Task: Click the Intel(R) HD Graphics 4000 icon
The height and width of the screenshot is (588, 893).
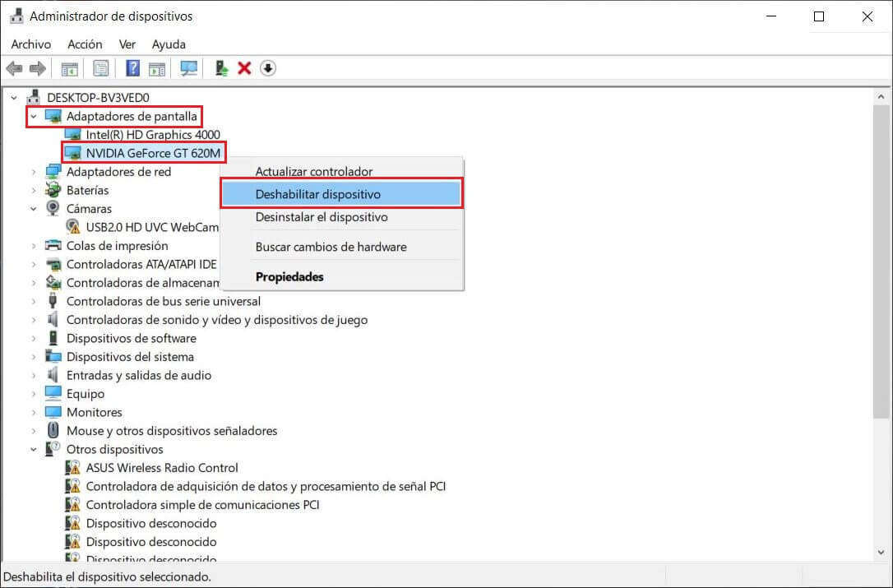Action: (x=73, y=135)
